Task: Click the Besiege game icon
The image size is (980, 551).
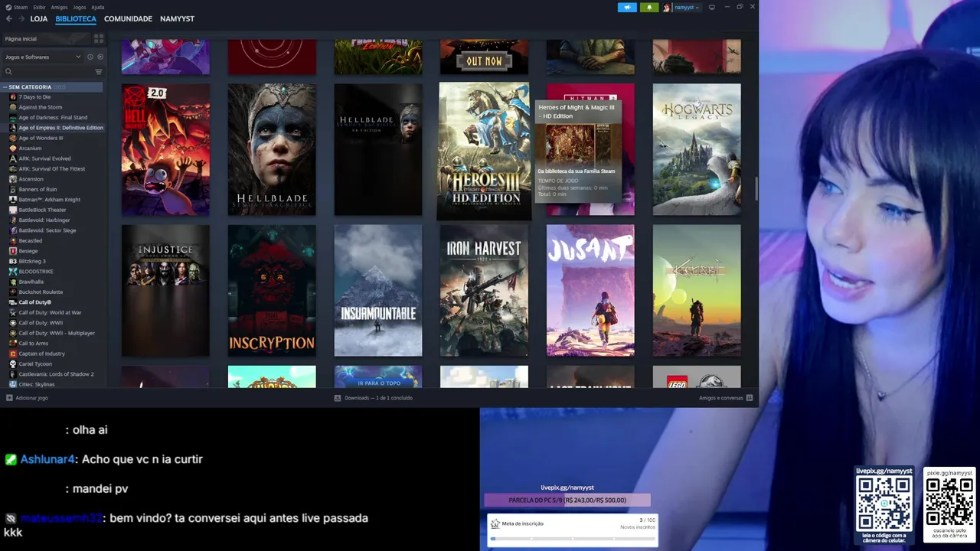Action: coord(13,251)
